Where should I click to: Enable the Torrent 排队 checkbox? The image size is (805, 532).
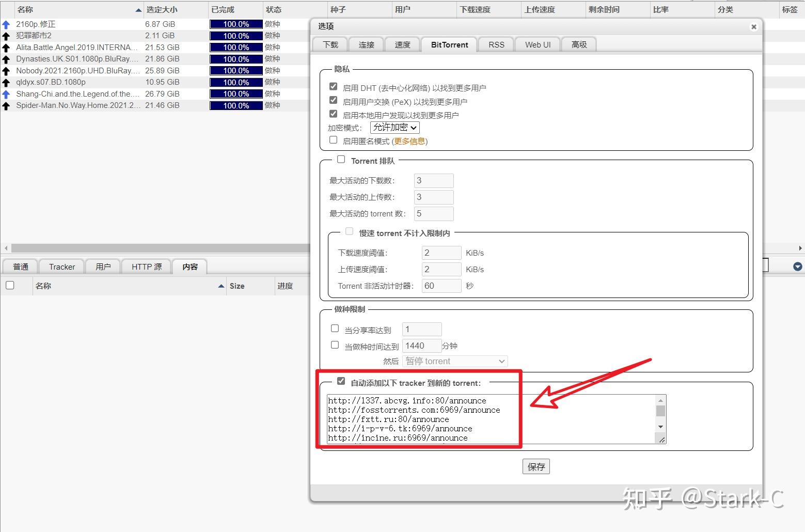[341, 159]
